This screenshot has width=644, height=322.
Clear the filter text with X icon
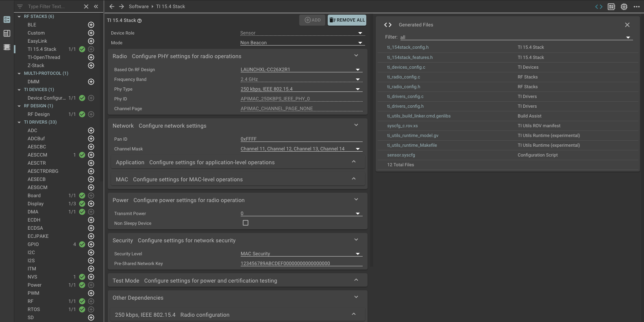86,7
